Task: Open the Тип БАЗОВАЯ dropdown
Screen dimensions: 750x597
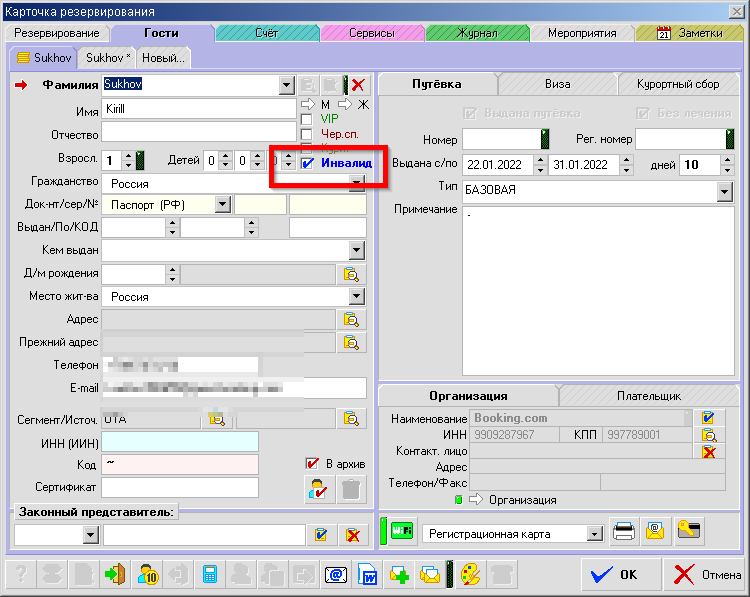Action: (724, 190)
